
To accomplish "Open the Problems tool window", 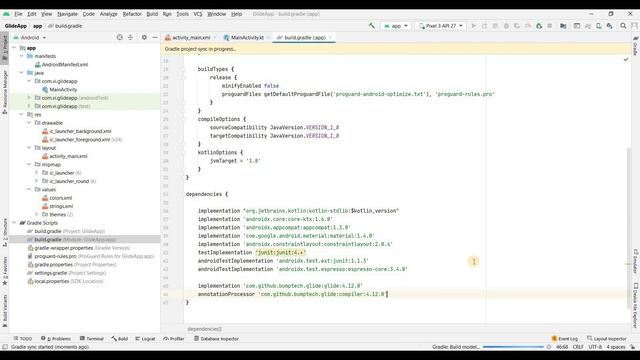I will point(56,338).
